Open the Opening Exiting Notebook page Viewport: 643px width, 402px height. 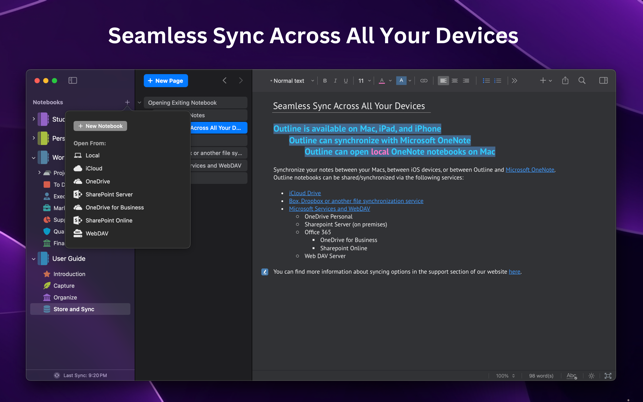click(x=196, y=103)
